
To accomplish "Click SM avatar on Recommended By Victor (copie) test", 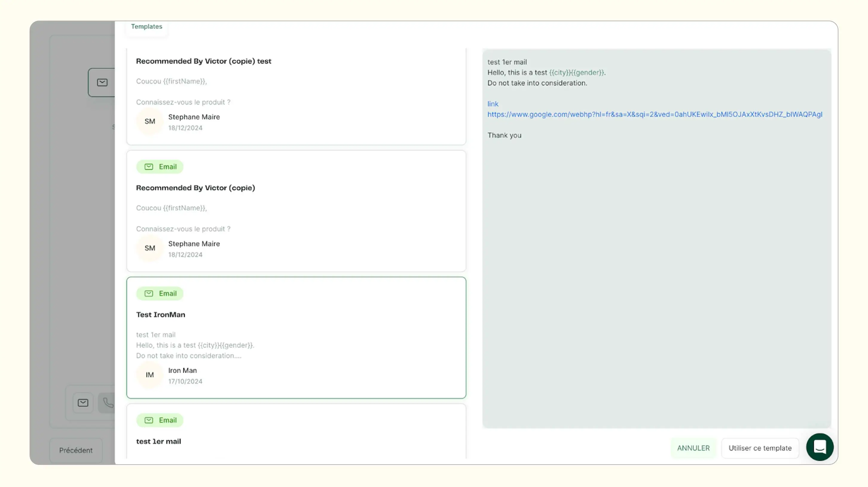I will (150, 121).
